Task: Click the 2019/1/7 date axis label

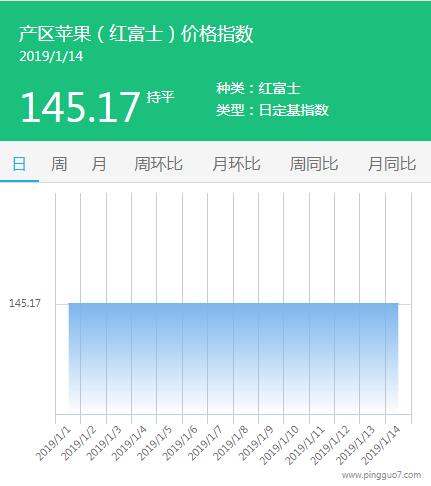Action: (x=205, y=443)
